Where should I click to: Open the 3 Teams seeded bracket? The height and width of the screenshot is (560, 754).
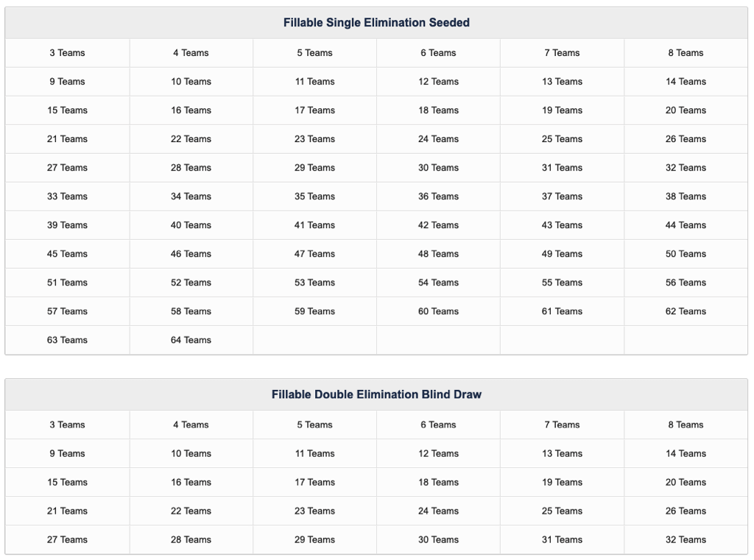pyautogui.click(x=67, y=52)
